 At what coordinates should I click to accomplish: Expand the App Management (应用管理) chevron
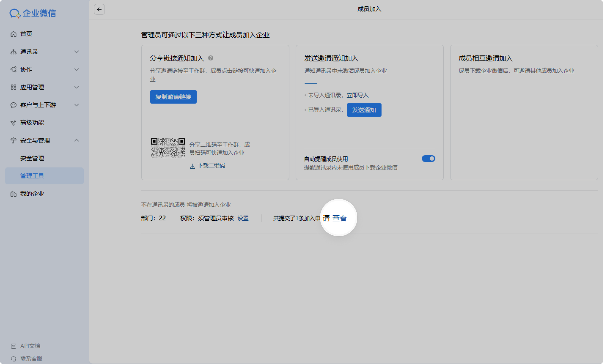pyautogui.click(x=76, y=87)
